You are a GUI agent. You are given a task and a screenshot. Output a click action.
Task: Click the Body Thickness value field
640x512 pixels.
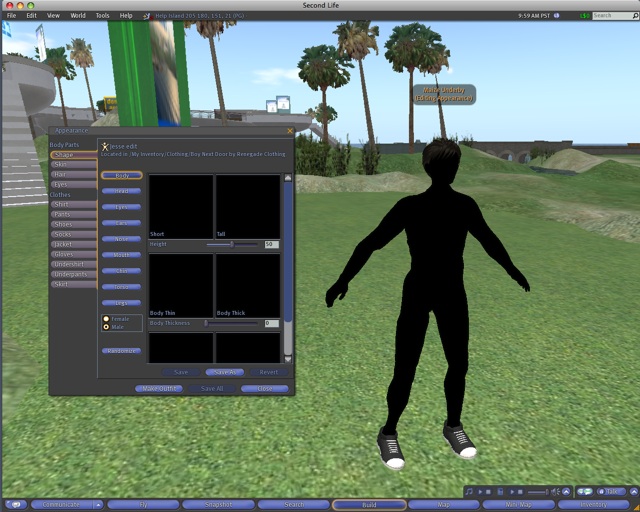click(271, 323)
